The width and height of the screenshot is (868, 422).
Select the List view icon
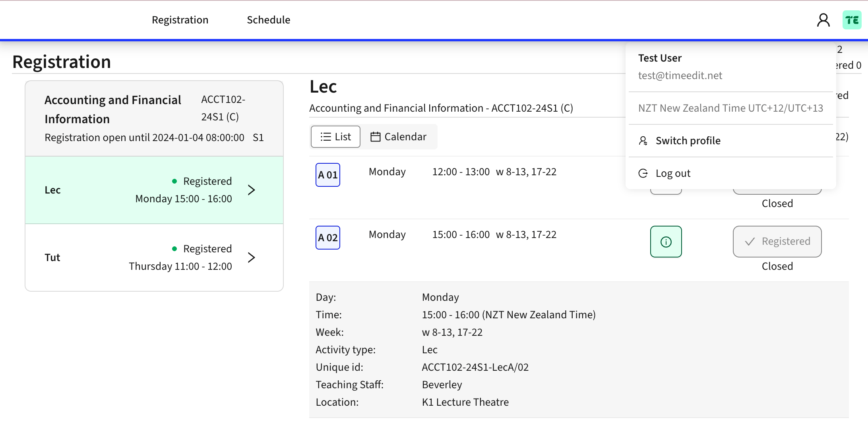326,136
